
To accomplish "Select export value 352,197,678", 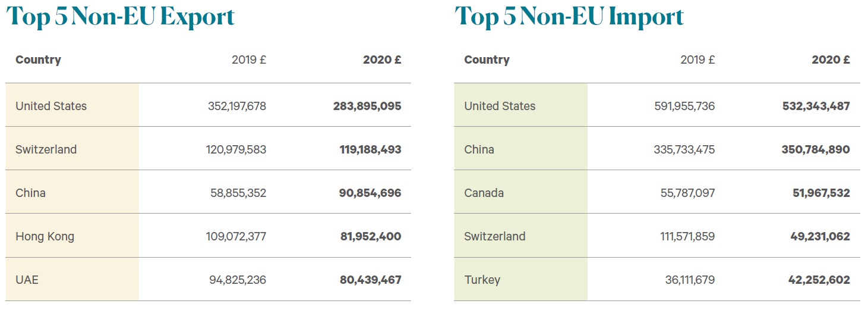I will coord(237,106).
